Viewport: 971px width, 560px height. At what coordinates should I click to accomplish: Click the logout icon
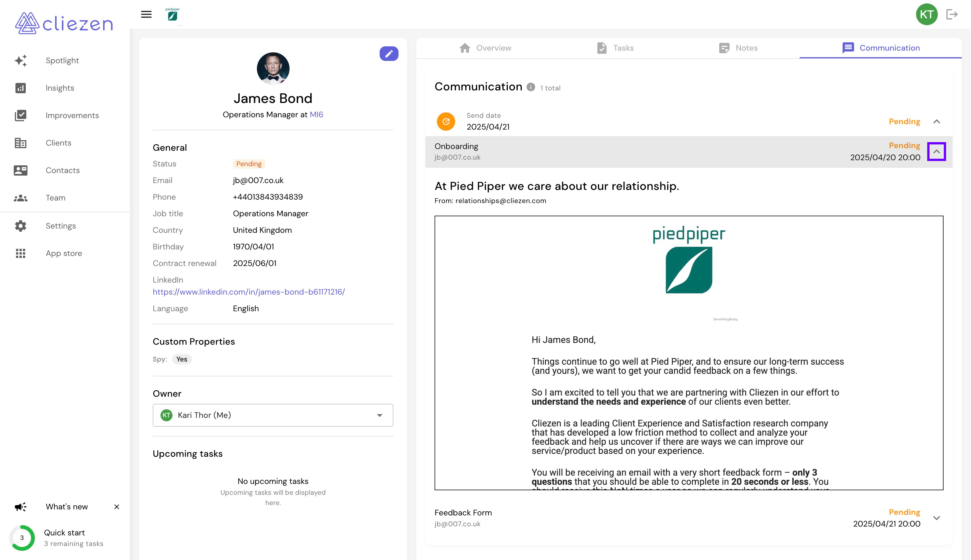[x=952, y=14]
